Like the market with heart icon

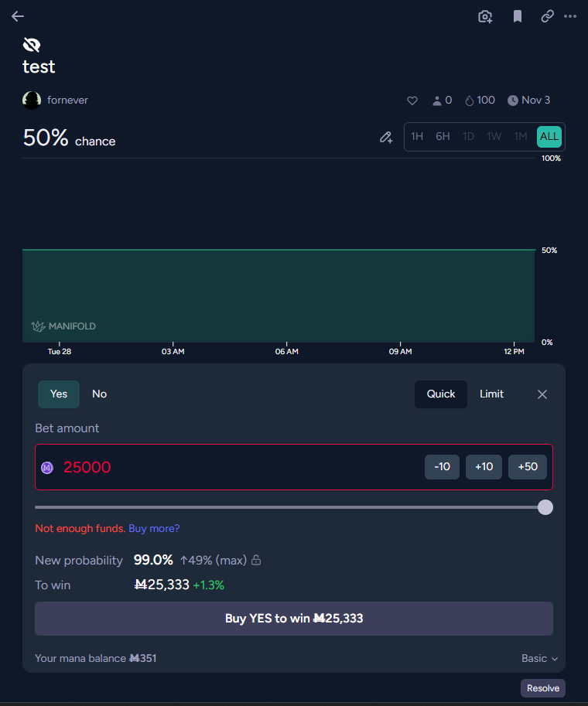[x=412, y=101]
